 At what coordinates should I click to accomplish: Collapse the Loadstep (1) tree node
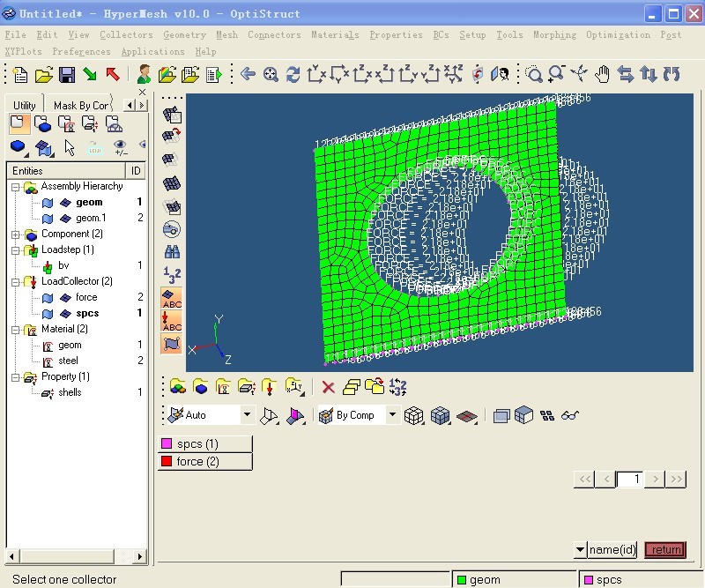coord(16,250)
